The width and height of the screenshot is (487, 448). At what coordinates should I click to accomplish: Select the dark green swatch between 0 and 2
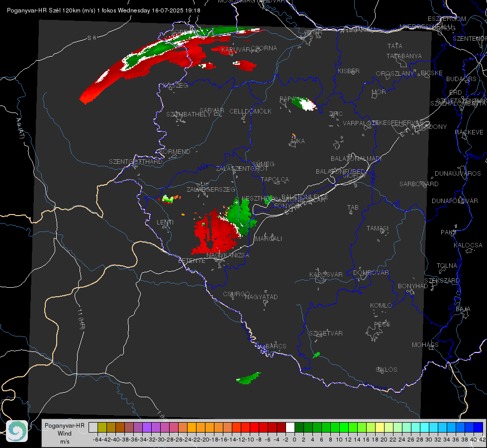[x=299, y=427]
